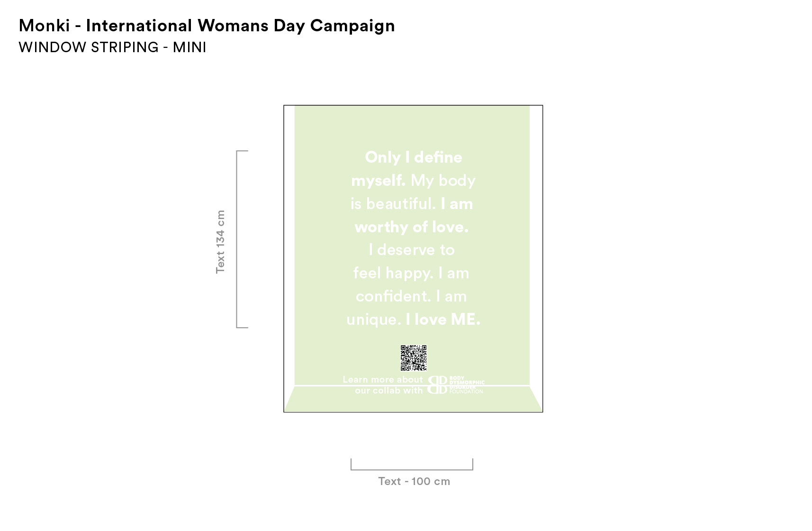Select the 'Text 134 cm' dimension label
Image resolution: width=812 pixels, height=531 pixels.
click(x=220, y=242)
